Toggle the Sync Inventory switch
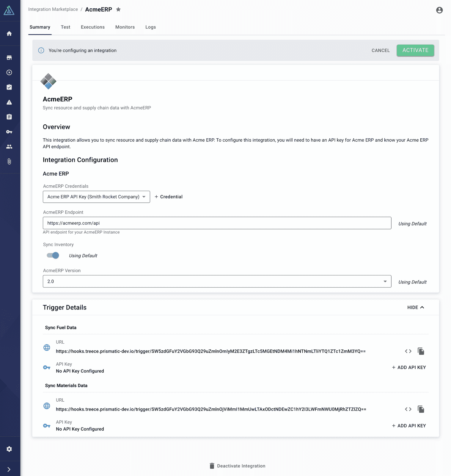This screenshot has height=476, width=451. 53,256
